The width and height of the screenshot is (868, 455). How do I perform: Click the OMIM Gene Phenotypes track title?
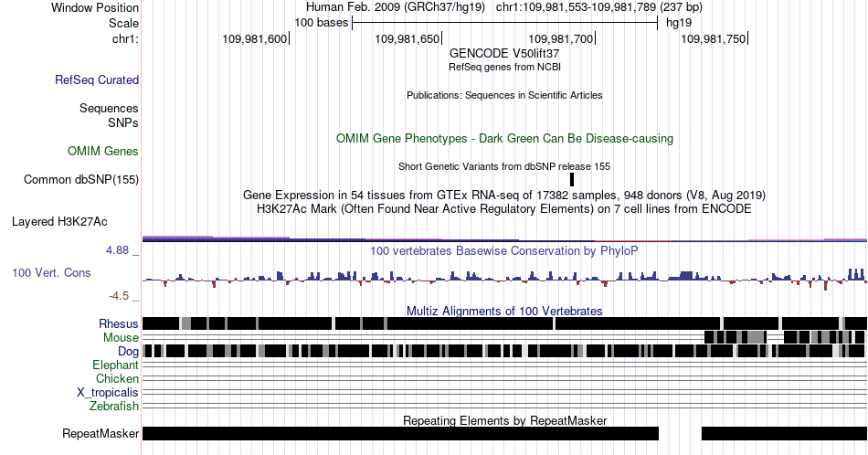[x=504, y=138]
